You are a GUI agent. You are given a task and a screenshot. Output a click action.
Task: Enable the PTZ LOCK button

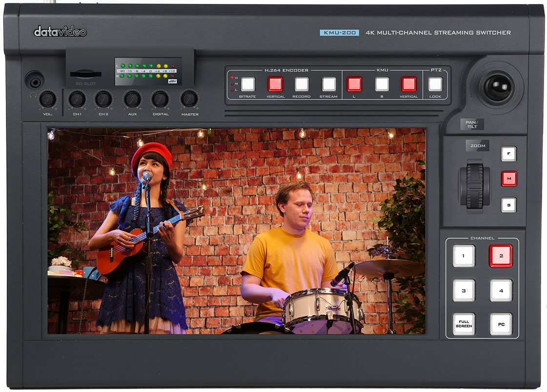pos(435,84)
